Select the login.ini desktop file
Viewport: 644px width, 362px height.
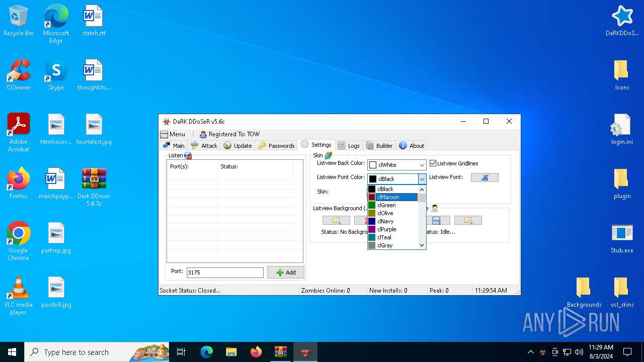[x=622, y=129]
